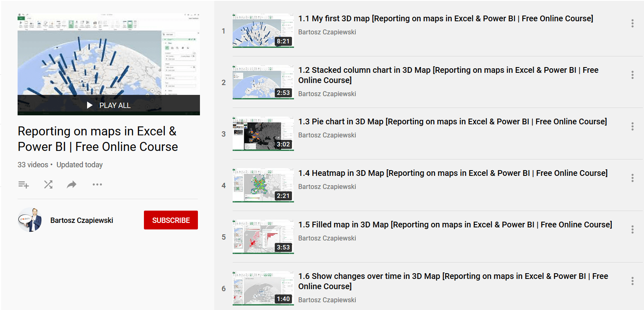
Task: Click the large playlist cover thumbnail
Action: tap(109, 64)
